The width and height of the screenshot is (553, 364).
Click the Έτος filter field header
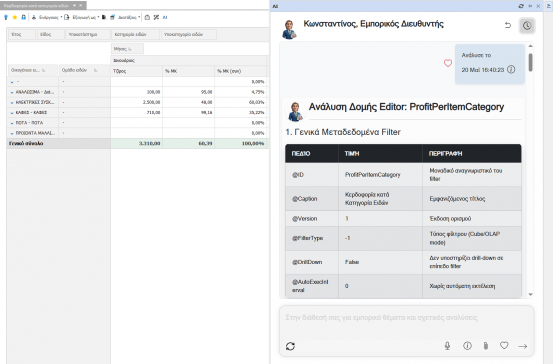point(22,35)
